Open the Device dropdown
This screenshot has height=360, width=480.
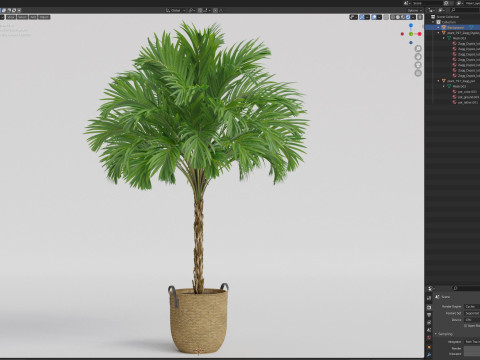pyautogui.click(x=472, y=320)
